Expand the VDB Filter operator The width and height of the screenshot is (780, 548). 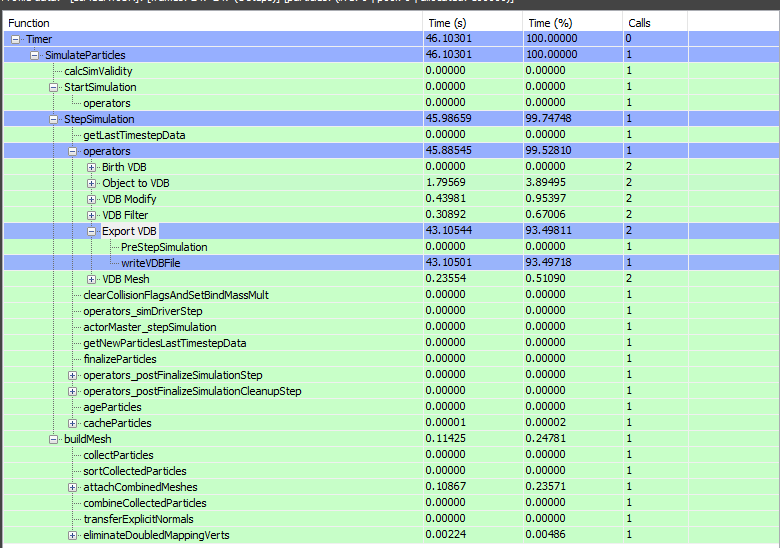coord(92,215)
